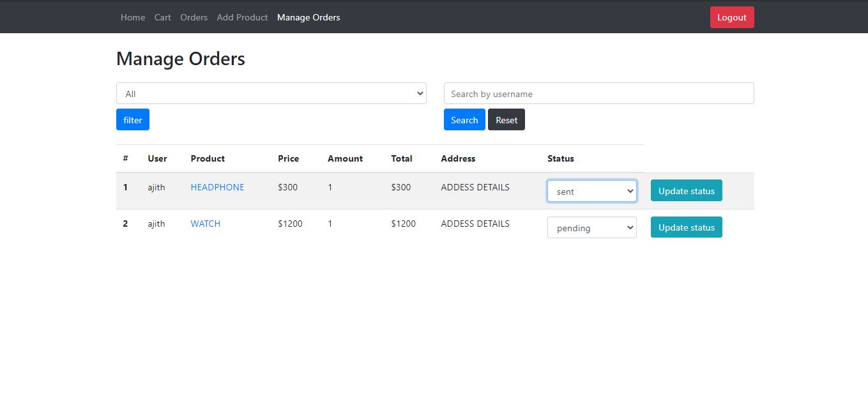This screenshot has width=868, height=396.
Task: Click user ajith in the WATCH row
Action: [x=156, y=224]
